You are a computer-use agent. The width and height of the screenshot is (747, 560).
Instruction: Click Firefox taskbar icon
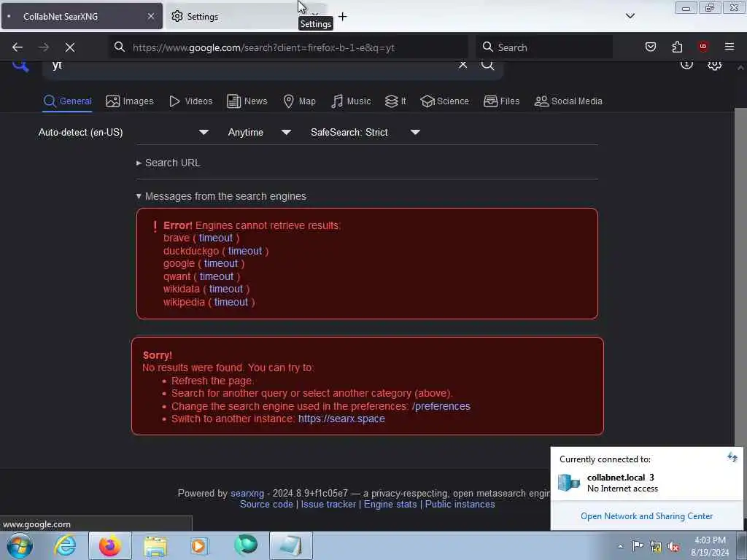[x=109, y=545]
